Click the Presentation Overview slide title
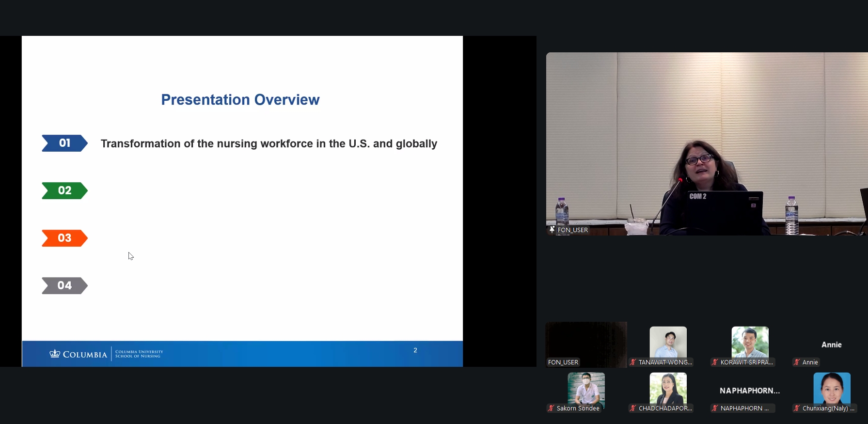This screenshot has height=424, width=868. point(240,100)
